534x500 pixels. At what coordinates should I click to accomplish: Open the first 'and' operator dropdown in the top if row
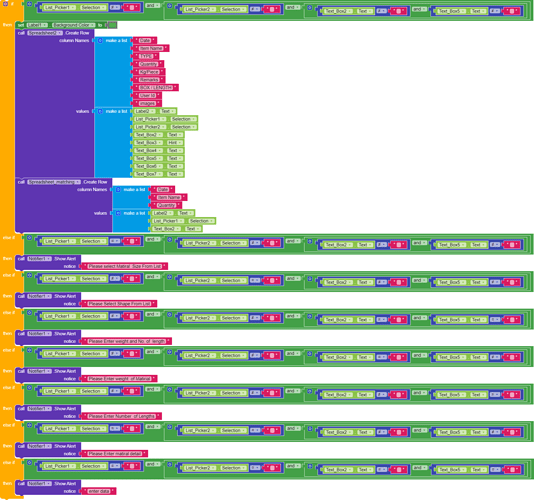point(153,6)
